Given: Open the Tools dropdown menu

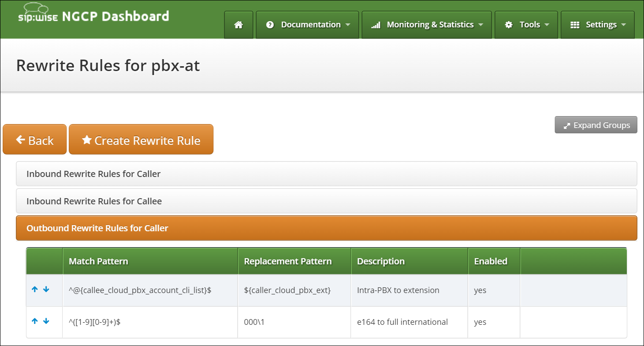Looking at the screenshot, I should pyautogui.click(x=526, y=25).
